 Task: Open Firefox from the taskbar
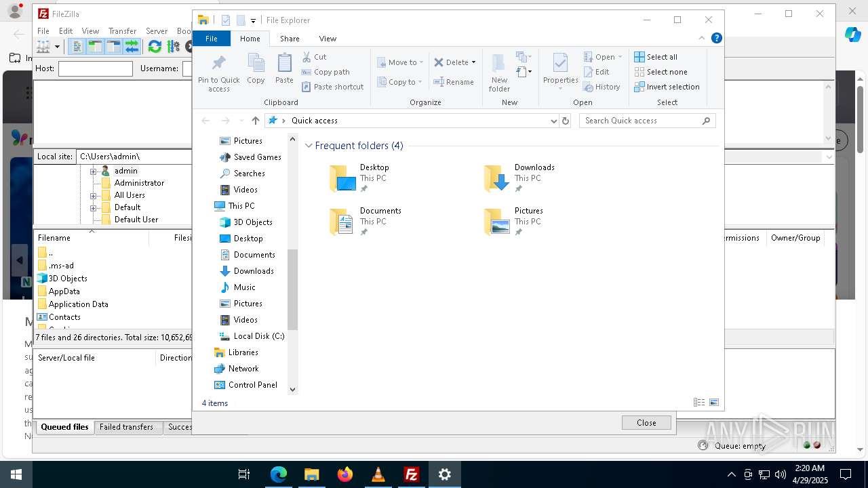coord(345,474)
